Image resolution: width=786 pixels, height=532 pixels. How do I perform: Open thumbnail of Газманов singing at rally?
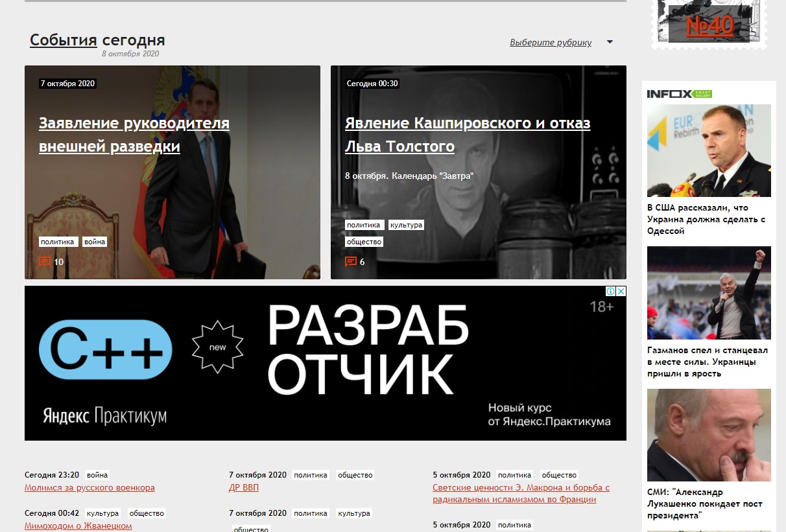pyautogui.click(x=709, y=293)
